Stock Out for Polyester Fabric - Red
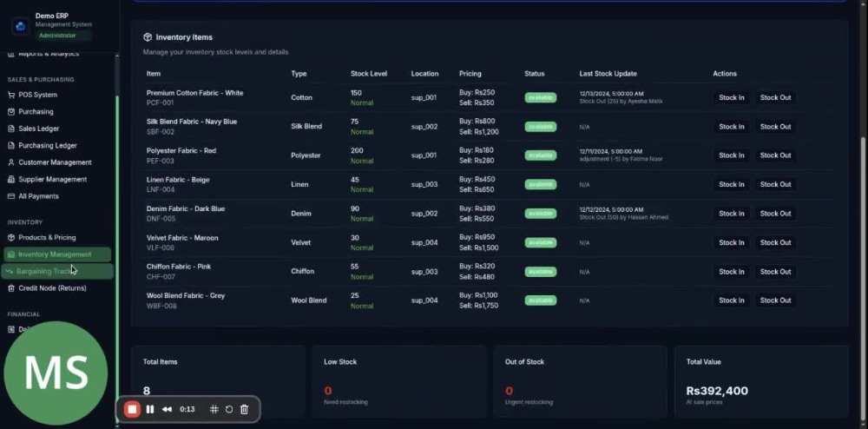 tap(775, 155)
